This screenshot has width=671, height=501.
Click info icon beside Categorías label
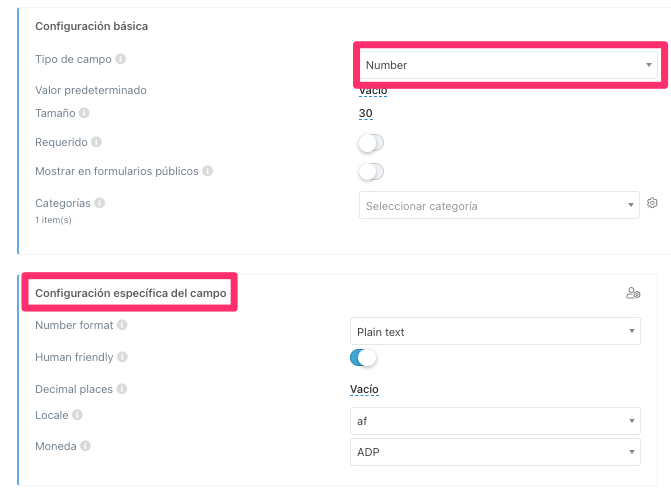coord(100,203)
